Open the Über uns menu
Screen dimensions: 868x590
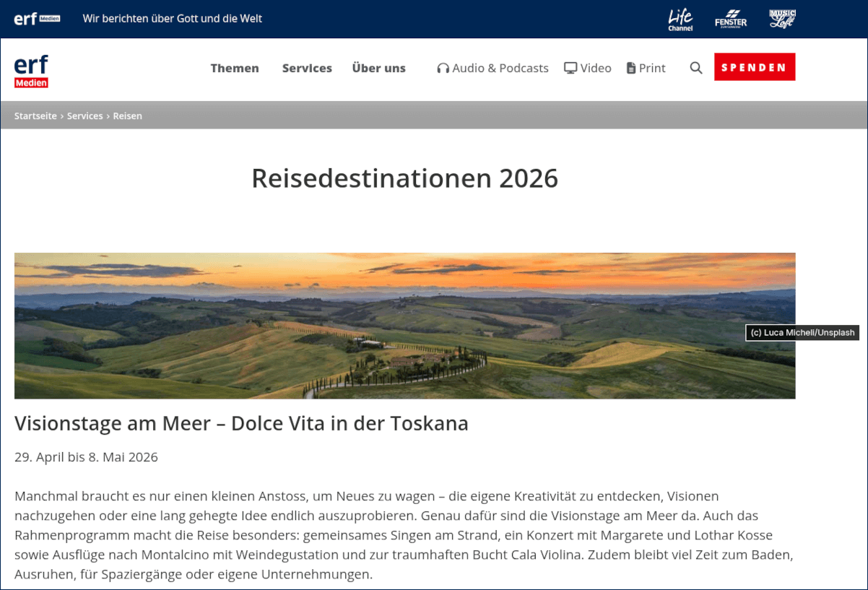[x=378, y=68]
